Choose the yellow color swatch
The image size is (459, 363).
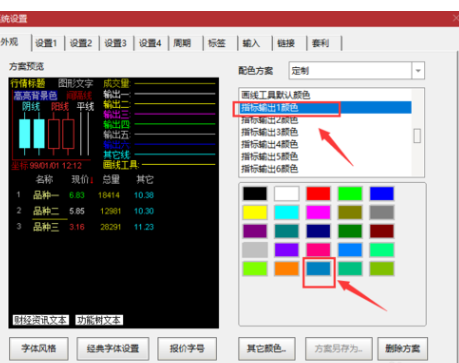255,212
